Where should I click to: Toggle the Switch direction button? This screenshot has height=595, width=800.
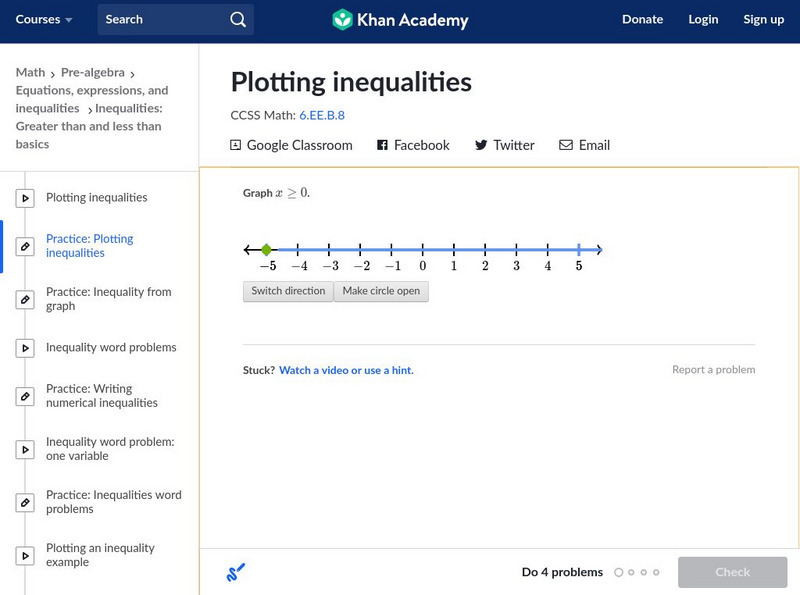pos(288,291)
